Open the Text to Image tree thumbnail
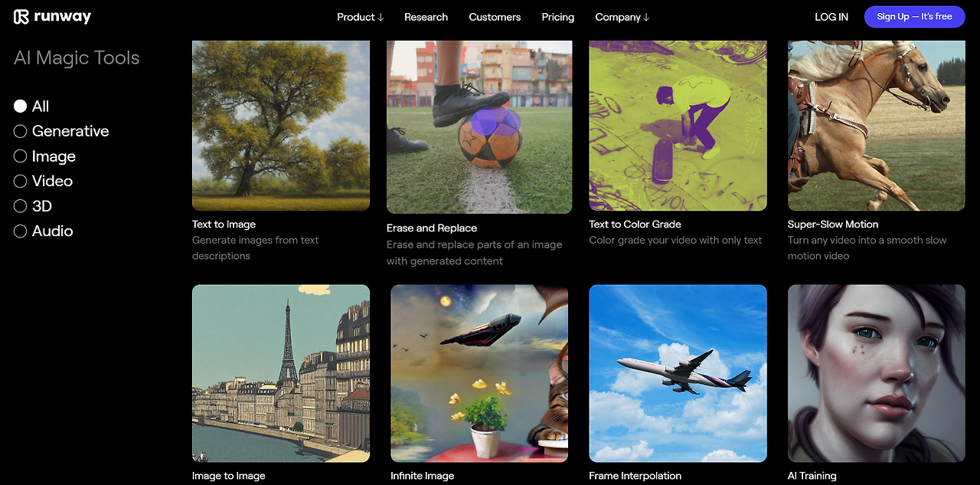The width and height of the screenshot is (980, 485). (281, 126)
